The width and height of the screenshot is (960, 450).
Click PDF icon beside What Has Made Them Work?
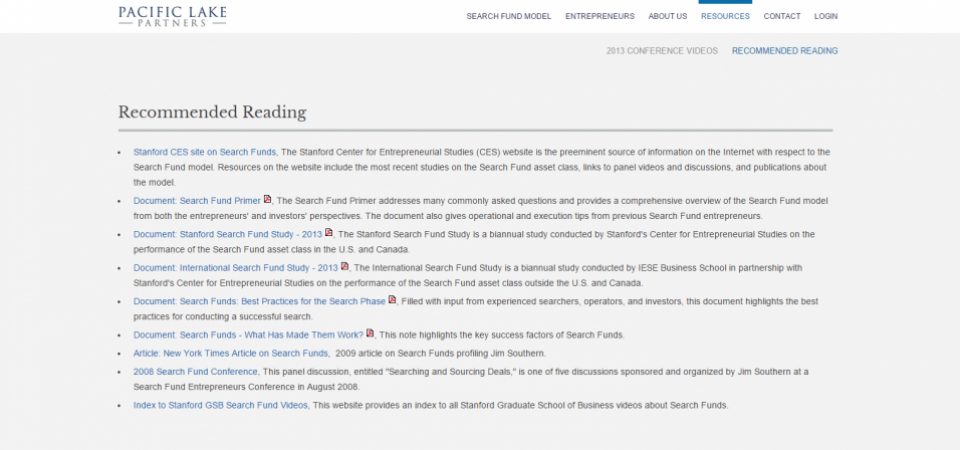tap(370, 334)
